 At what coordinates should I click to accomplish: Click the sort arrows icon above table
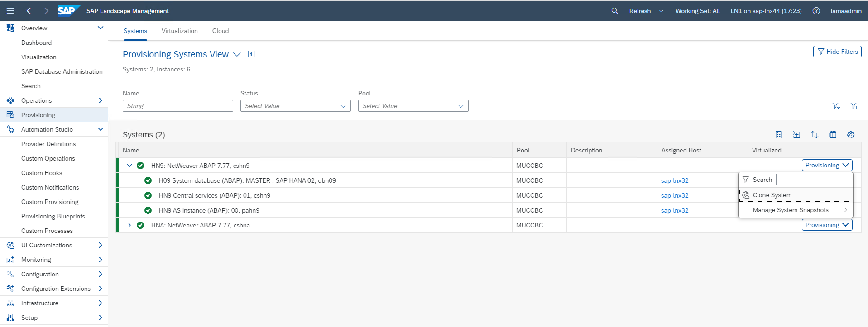click(x=815, y=135)
